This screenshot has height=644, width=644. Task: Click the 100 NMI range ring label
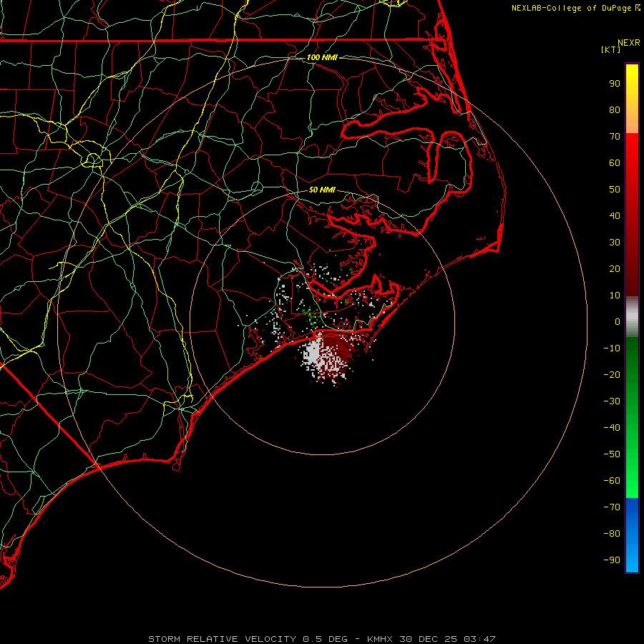click(322, 57)
